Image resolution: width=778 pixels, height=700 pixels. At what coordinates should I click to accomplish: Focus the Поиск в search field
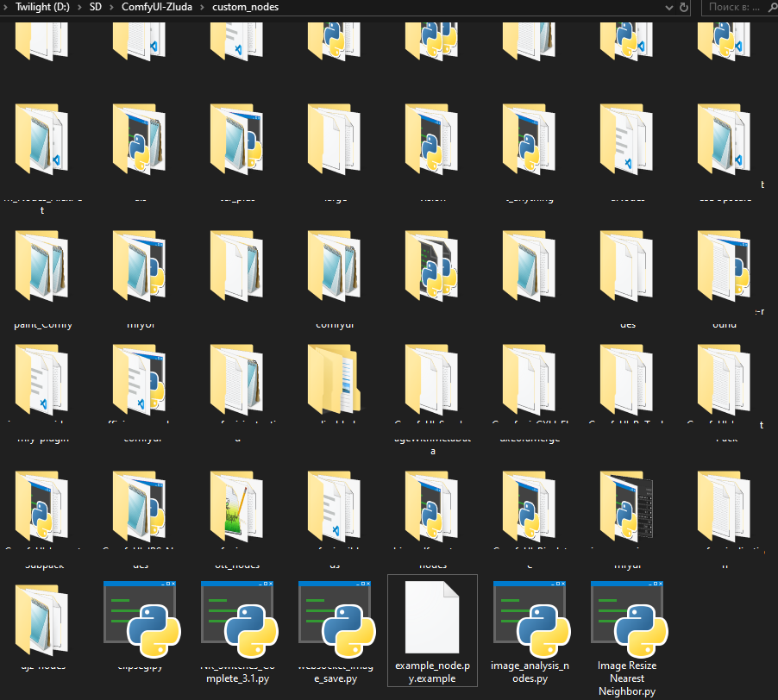coord(739,8)
